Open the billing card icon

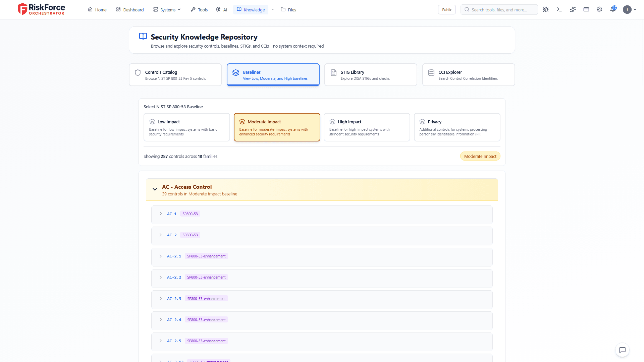(x=586, y=9)
